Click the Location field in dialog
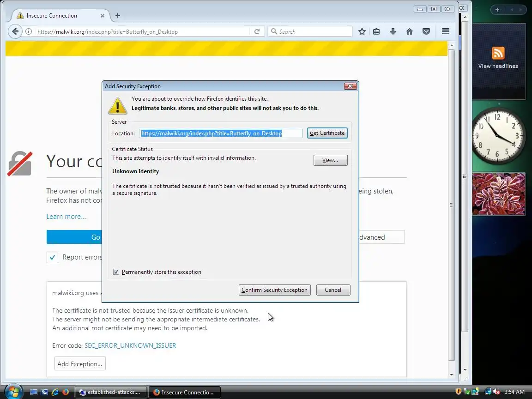 pos(221,133)
